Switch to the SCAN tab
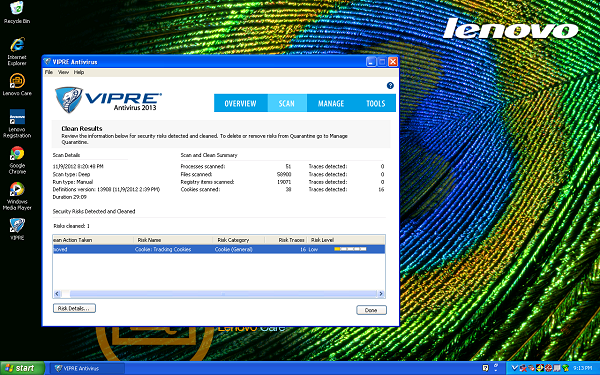The height and width of the screenshot is (375, 600). (x=287, y=103)
